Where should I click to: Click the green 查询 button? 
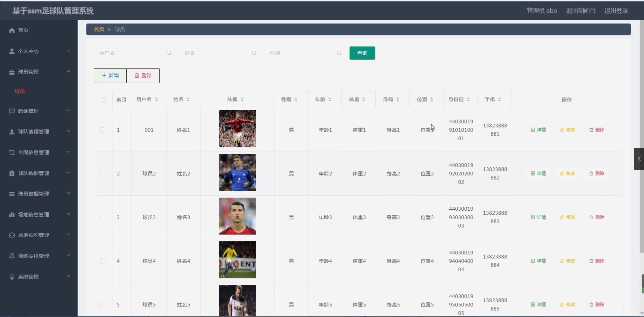click(362, 53)
